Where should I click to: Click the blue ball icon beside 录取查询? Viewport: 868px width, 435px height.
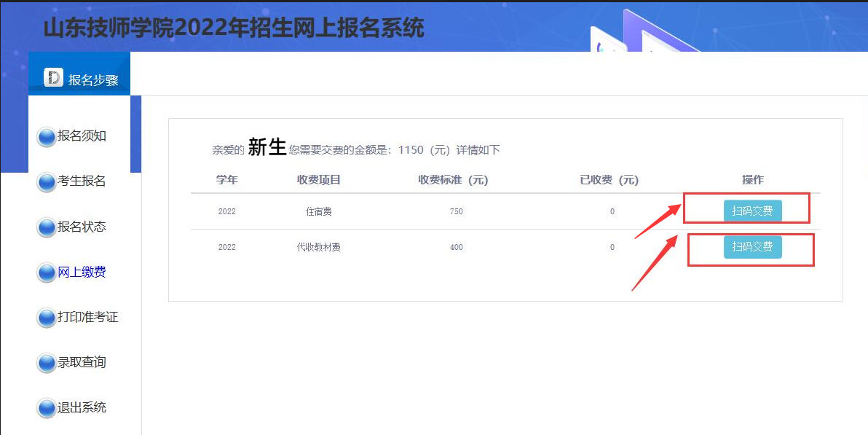click(x=47, y=363)
